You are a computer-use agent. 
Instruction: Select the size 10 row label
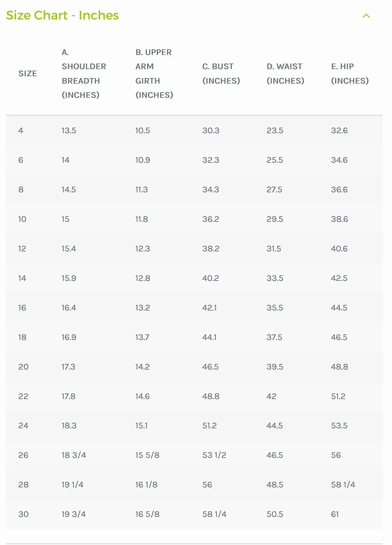pyautogui.click(x=22, y=219)
